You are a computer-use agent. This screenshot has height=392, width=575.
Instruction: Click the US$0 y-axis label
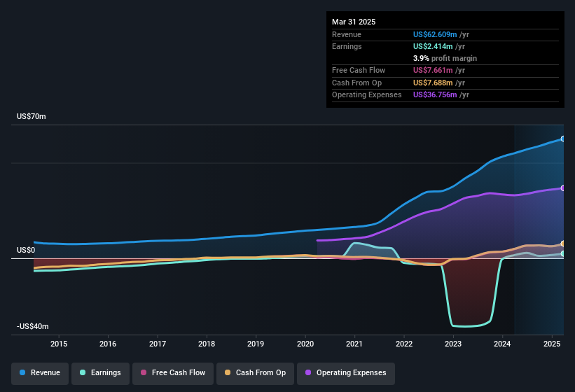pyautogui.click(x=26, y=250)
